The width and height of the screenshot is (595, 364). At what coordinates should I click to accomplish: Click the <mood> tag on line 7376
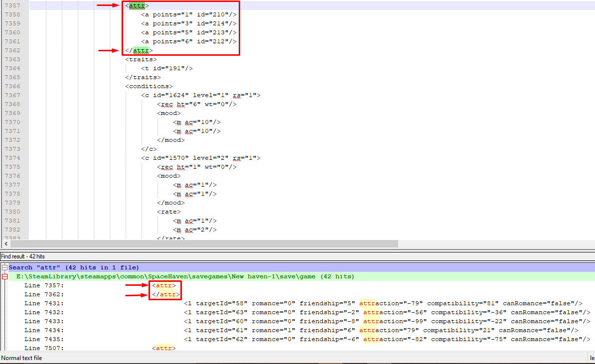pyautogui.click(x=169, y=176)
